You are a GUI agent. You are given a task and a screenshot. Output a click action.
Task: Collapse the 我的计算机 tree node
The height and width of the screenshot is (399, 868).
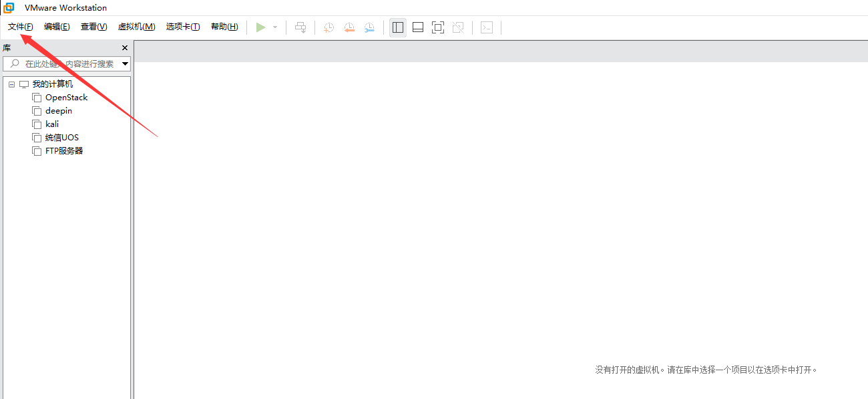(12, 84)
